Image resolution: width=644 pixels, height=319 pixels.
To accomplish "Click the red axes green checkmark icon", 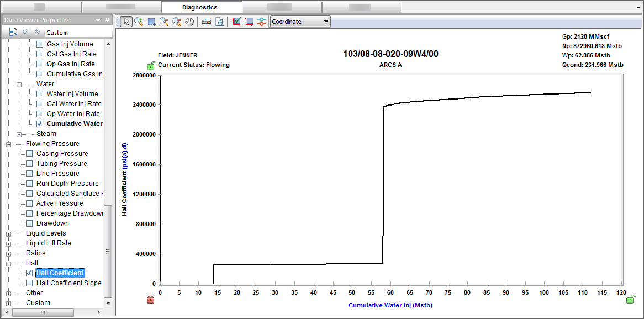I will (236, 22).
